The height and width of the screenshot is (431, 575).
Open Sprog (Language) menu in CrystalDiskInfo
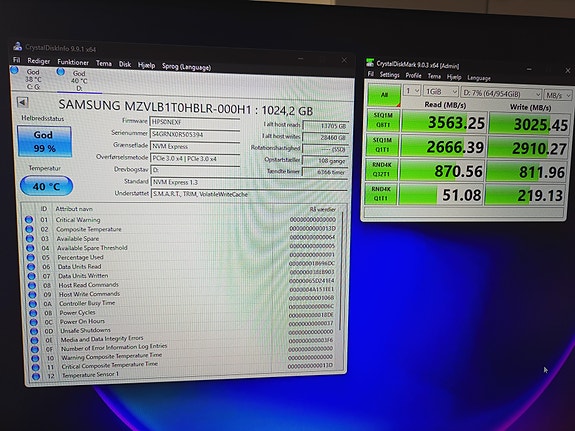point(186,67)
